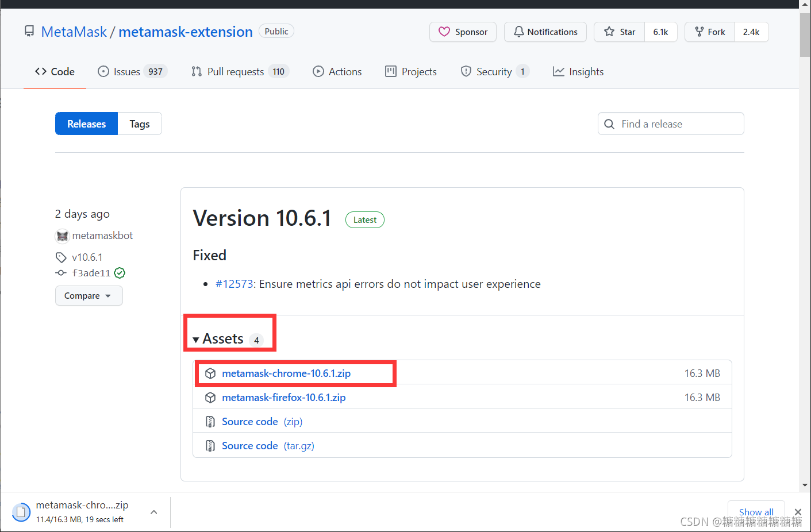Open the Issues tab
Screen dimensions: 811x532
[133, 72]
